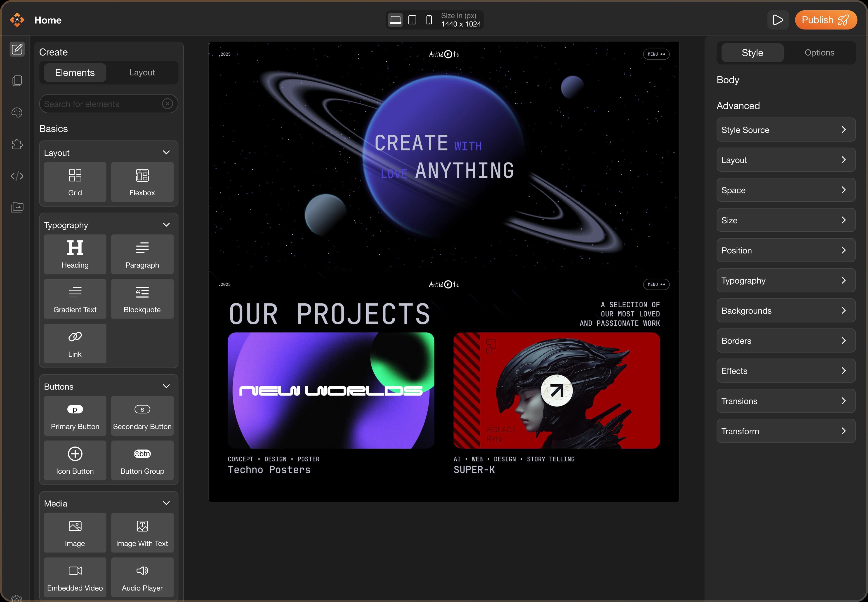Clear the element search field

[167, 104]
